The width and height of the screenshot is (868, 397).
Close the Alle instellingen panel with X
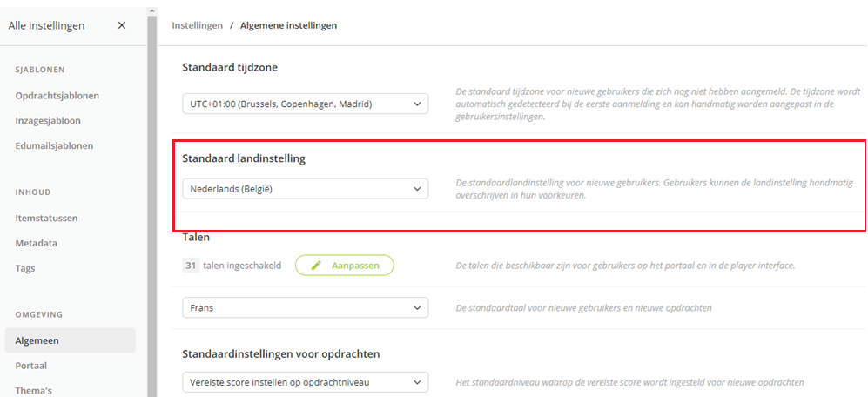pos(122,25)
